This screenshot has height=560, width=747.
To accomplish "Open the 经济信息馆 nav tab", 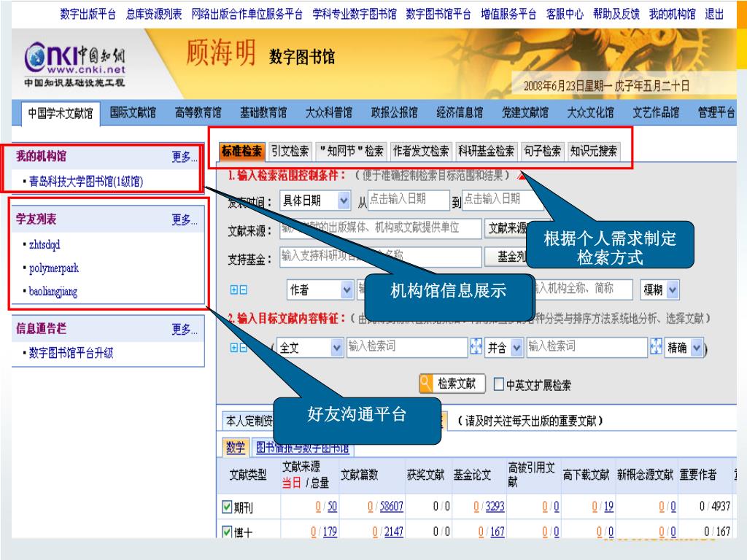I will pos(460,112).
